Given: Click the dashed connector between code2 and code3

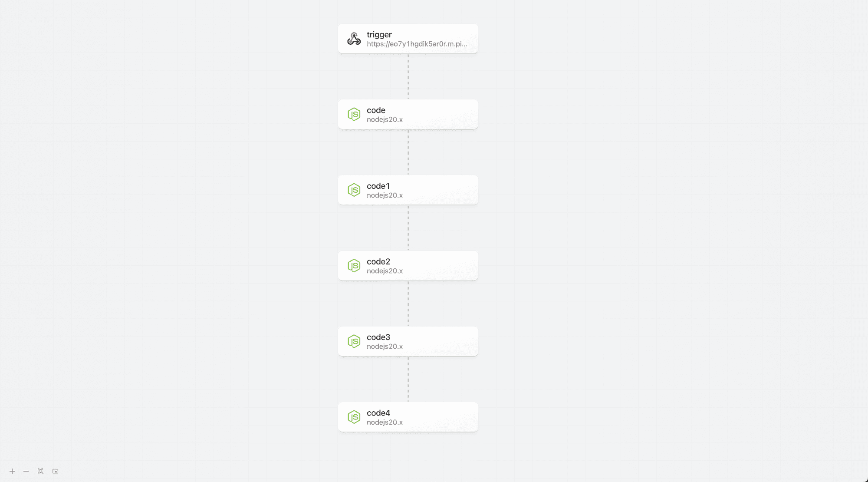Looking at the screenshot, I should tap(408, 304).
